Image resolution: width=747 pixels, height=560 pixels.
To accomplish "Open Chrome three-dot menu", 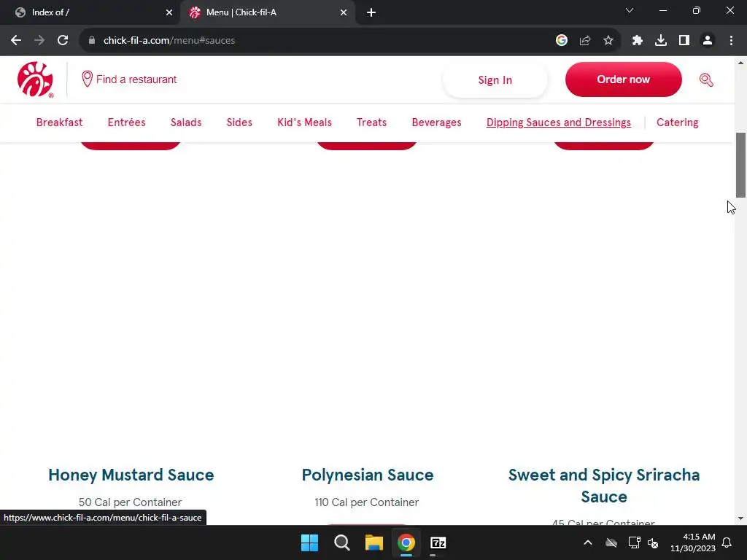I will point(731,41).
